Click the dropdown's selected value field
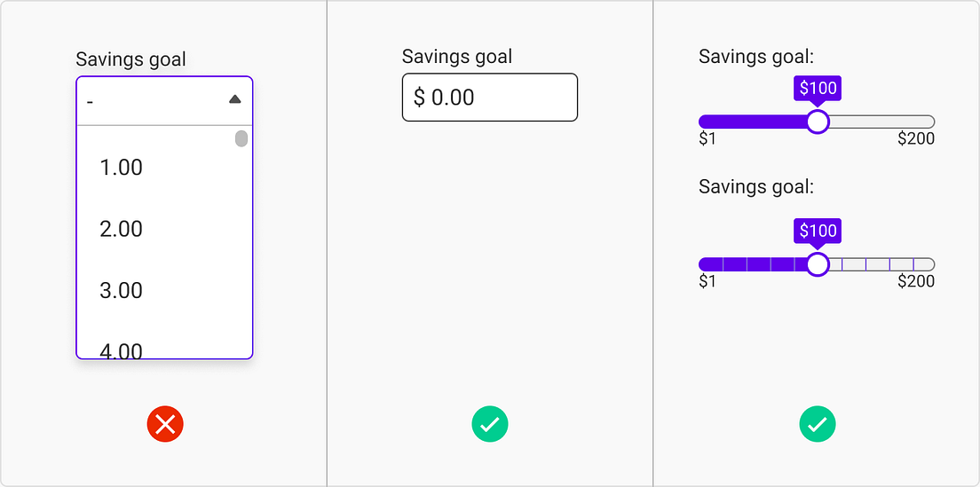 coord(151,101)
